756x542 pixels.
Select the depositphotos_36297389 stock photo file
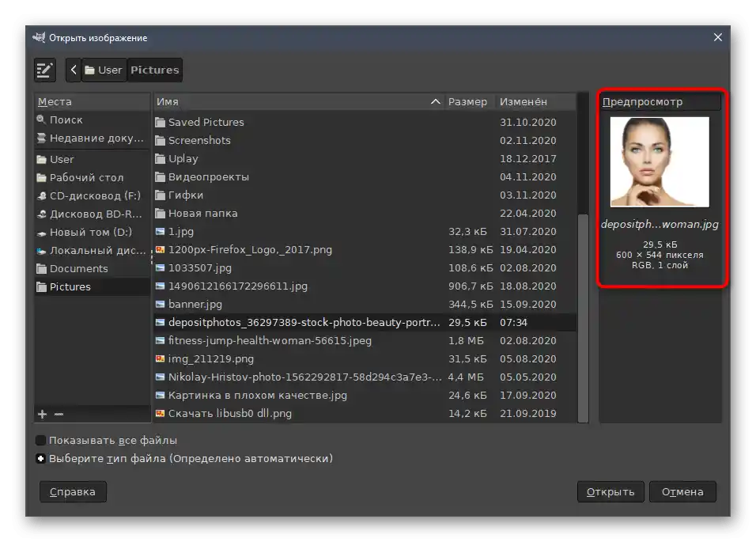click(365, 323)
